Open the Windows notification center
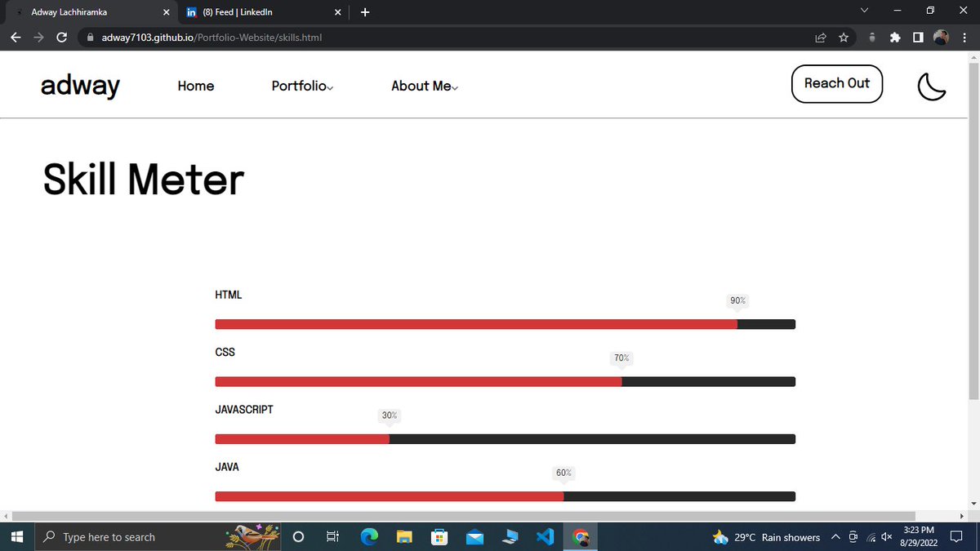Viewport: 980px width, 551px height. tap(955, 537)
